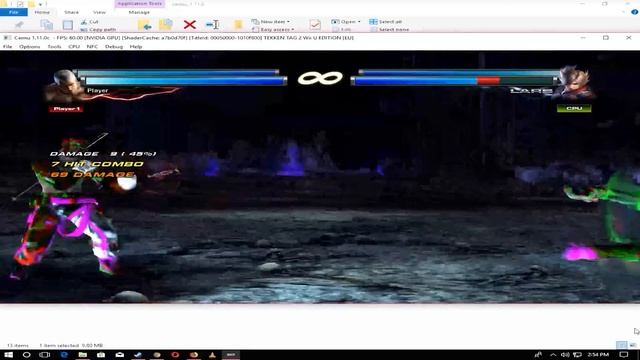Click the Copy to folder icon
640x360 pixels.
(x=166, y=25)
